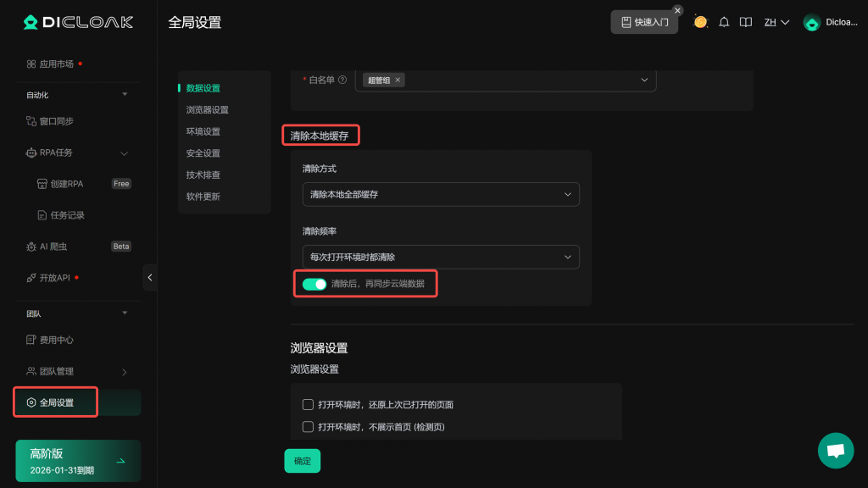Image resolution: width=868 pixels, height=488 pixels.
Task: Select 浏览器设置 in settings navigation
Action: [x=208, y=110]
